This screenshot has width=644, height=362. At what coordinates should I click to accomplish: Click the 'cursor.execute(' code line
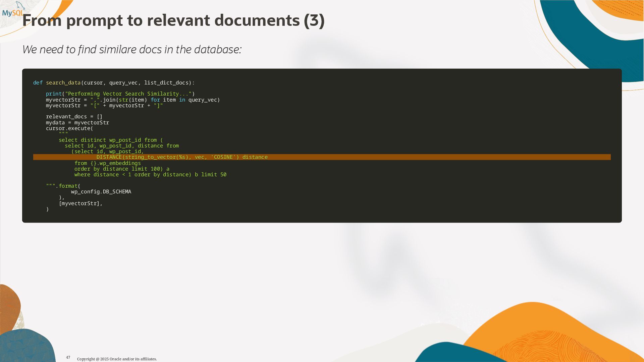click(69, 128)
